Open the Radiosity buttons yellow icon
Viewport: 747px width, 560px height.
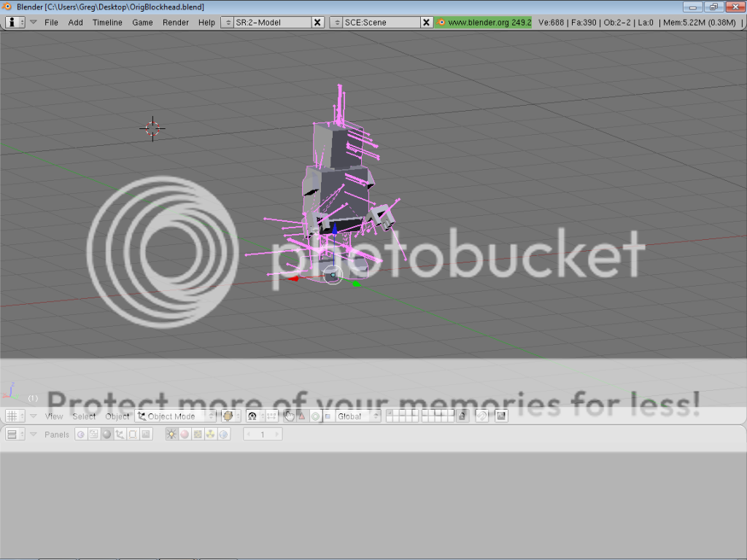click(210, 435)
